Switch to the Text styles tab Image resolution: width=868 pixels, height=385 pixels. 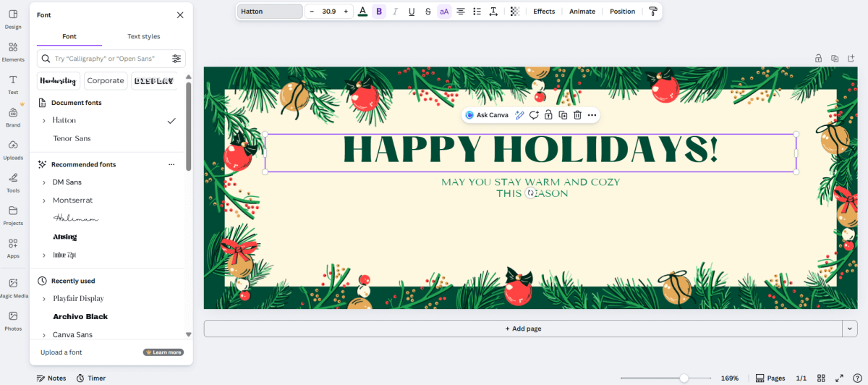143,36
